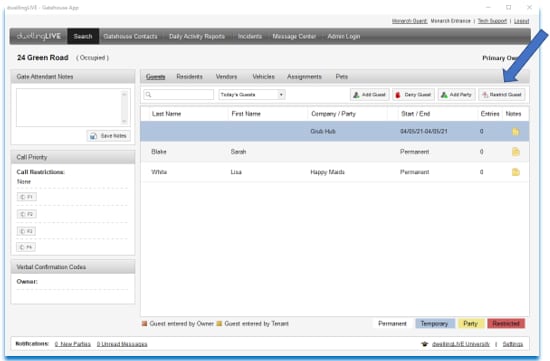Image resolution: width=550 pixels, height=361 pixels.
Task: Click the F4 call priority button
Action: pyautogui.click(x=26, y=247)
